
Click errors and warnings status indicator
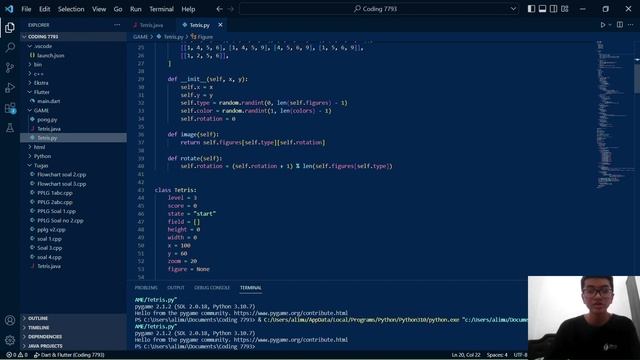[17, 355]
